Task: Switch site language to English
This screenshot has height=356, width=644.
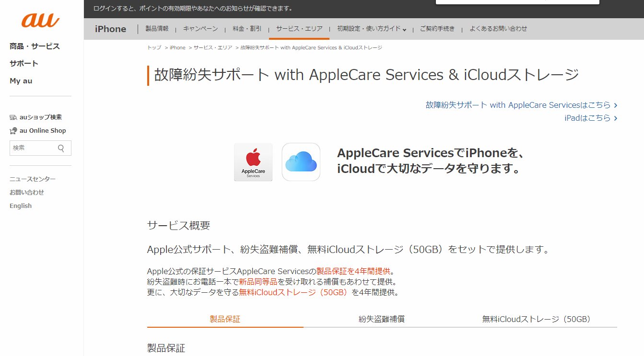Action: 21,206
